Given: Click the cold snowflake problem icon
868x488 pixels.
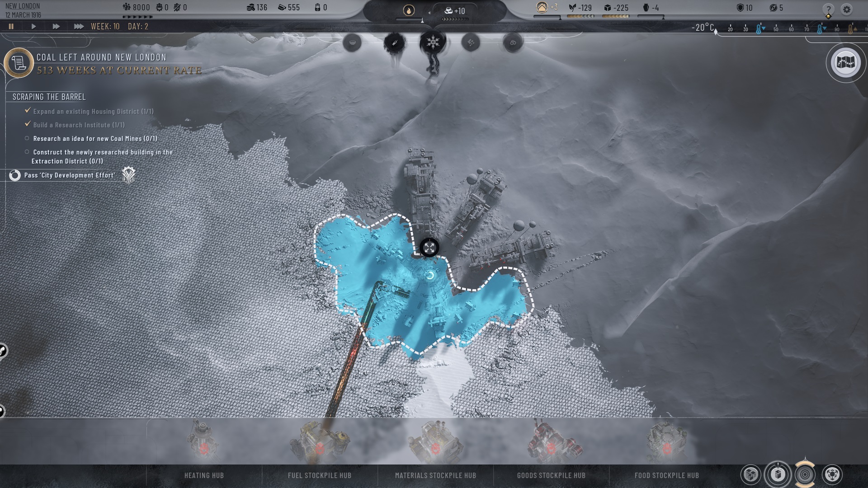Looking at the screenshot, I should coord(433,43).
